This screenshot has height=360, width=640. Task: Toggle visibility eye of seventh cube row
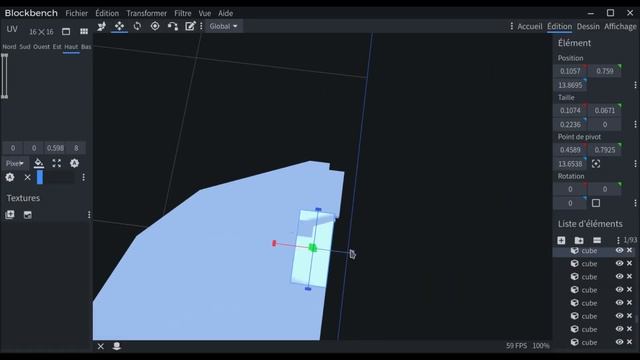tap(619, 329)
